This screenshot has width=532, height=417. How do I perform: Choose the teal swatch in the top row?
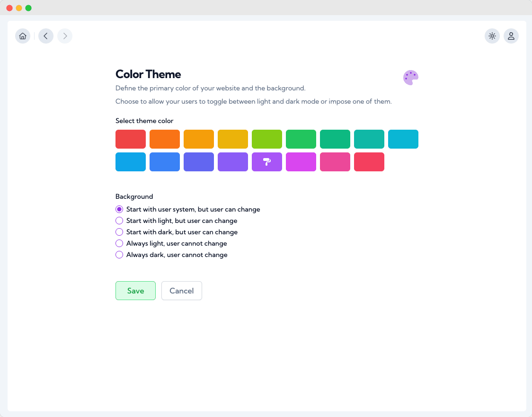[x=369, y=139]
